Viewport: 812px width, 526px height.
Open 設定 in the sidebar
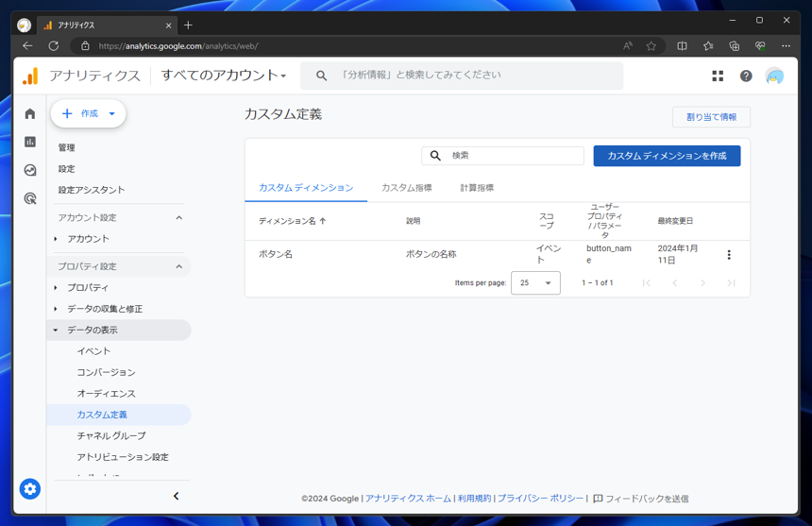coord(66,169)
